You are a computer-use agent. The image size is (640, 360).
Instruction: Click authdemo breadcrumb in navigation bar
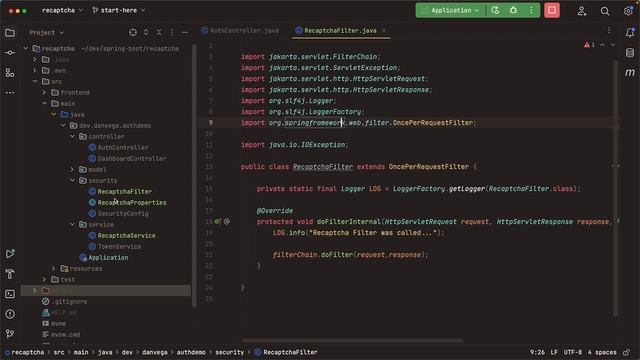[191, 352]
